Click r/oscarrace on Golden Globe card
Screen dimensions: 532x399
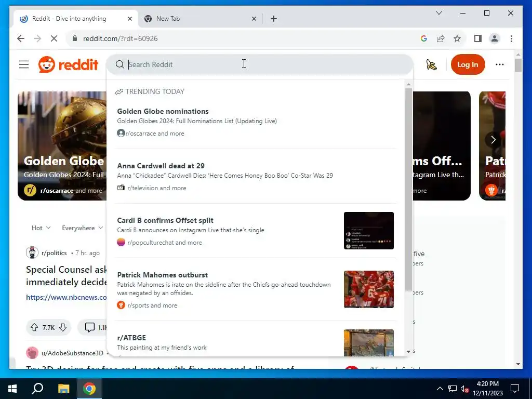[x=57, y=191]
